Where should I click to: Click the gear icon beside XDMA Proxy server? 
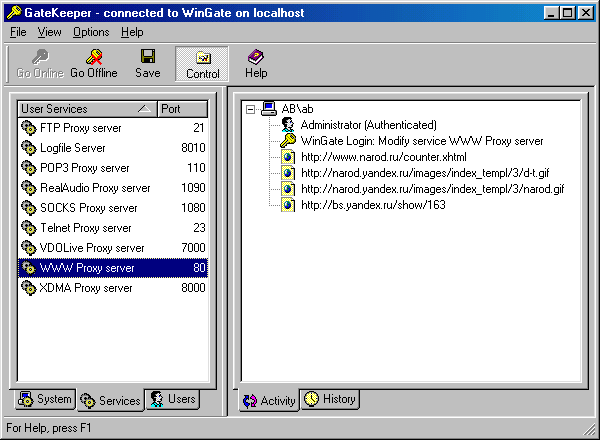pyautogui.click(x=29, y=288)
